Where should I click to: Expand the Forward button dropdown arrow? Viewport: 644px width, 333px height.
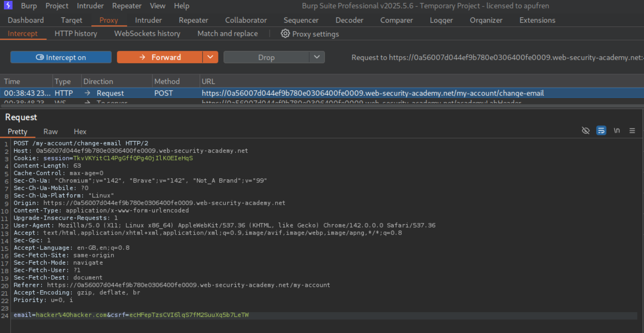pos(210,57)
